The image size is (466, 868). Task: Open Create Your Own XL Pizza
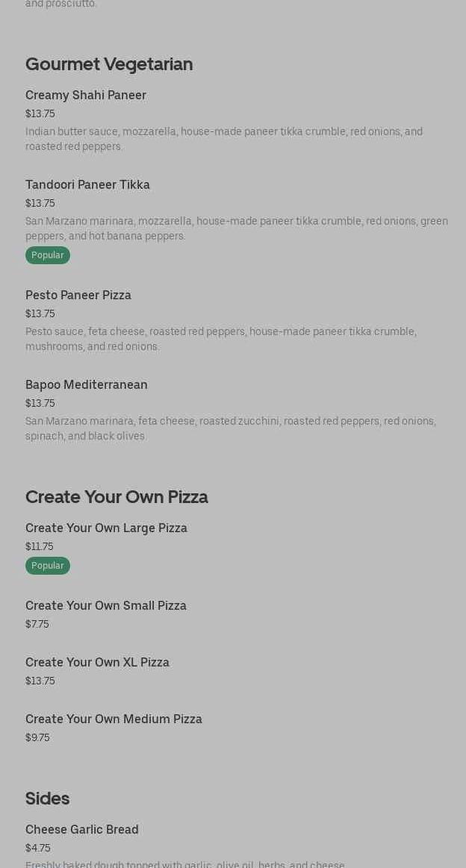[97, 663]
